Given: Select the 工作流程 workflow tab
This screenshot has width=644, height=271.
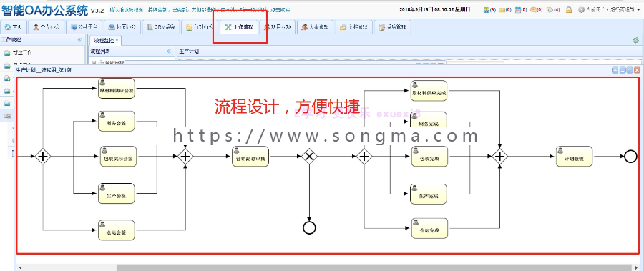Looking at the screenshot, I should pyautogui.click(x=239, y=27).
